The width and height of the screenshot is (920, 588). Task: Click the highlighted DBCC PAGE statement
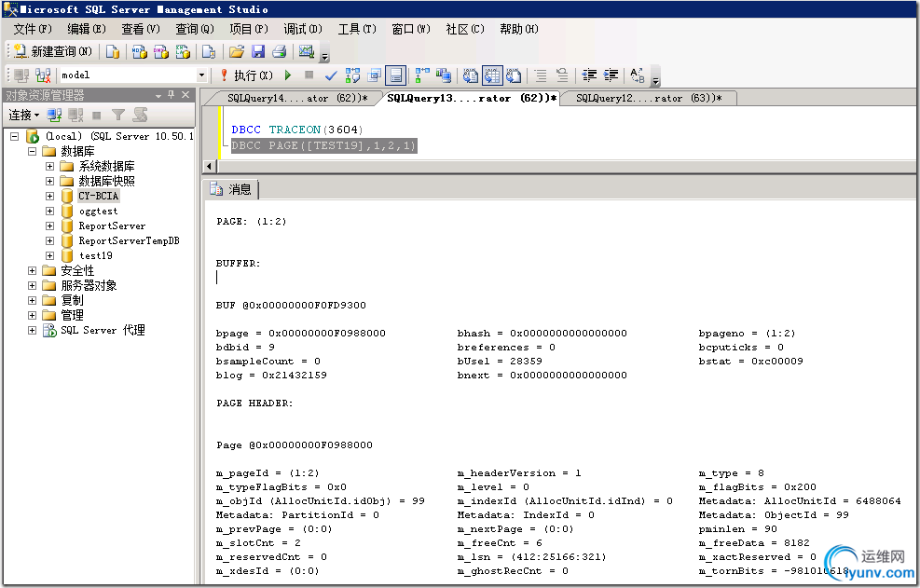coord(323,145)
